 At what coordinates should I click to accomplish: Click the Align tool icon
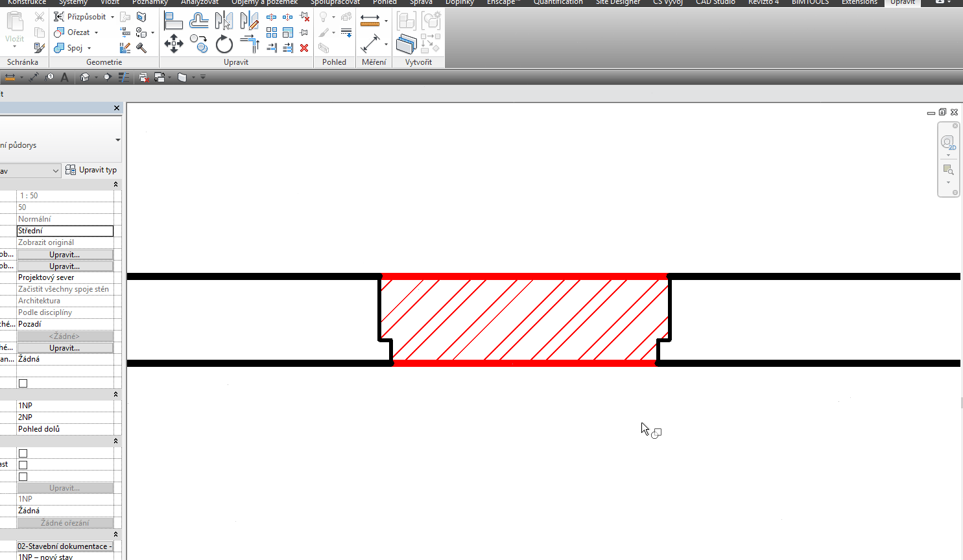[173, 21]
